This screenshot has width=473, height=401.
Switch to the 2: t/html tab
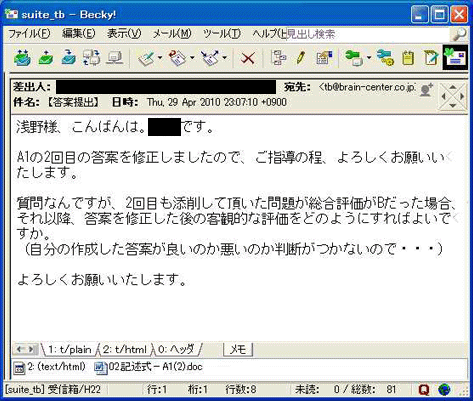(125, 349)
